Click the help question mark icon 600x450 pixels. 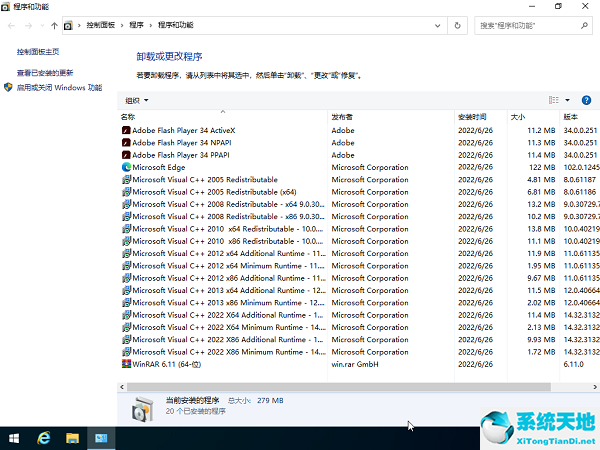pos(590,100)
